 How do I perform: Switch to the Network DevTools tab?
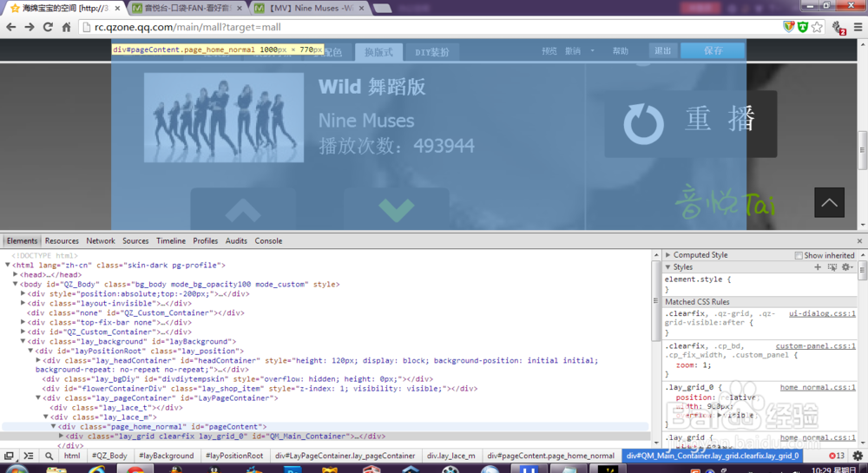click(x=101, y=241)
